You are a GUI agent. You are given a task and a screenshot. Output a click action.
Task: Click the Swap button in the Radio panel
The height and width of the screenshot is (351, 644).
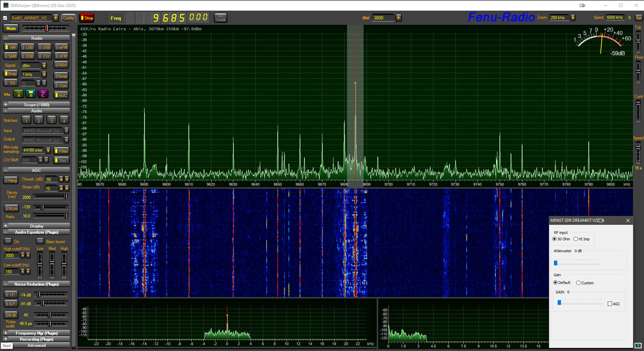tap(62, 76)
